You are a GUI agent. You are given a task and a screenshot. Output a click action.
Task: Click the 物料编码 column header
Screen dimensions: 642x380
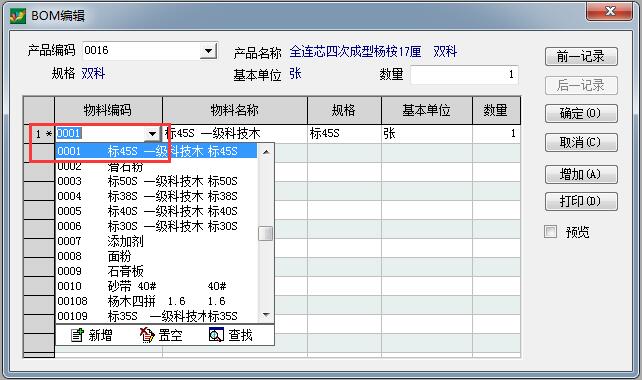pyautogui.click(x=108, y=110)
